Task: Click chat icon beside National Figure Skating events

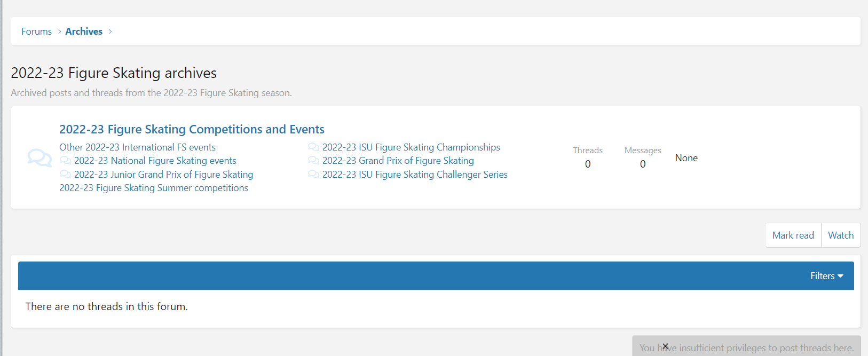Action: (x=65, y=161)
